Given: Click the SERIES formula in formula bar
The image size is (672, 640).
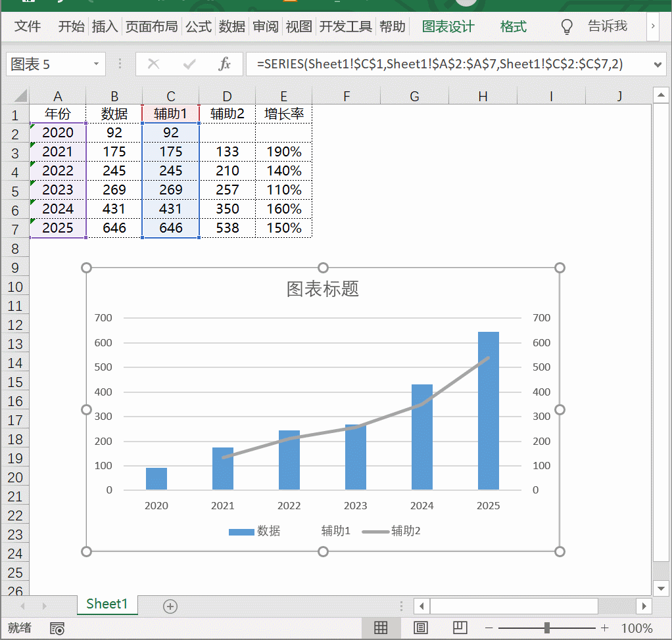Looking at the screenshot, I should click(440, 64).
